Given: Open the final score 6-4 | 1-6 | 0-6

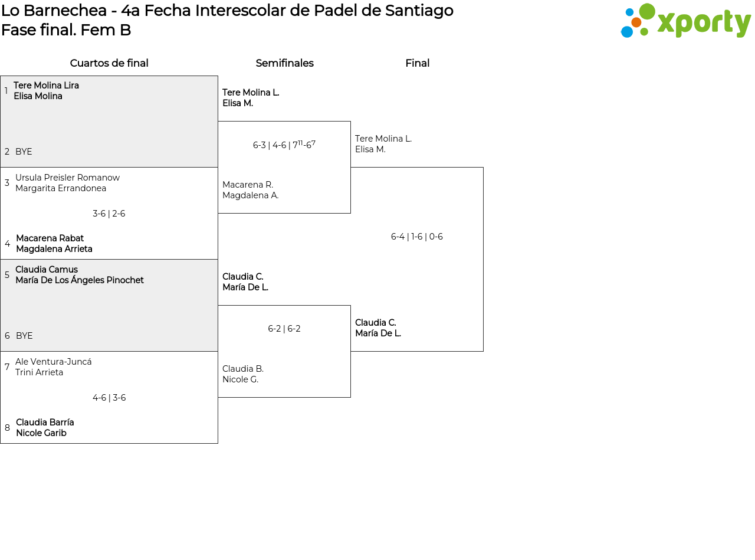Looking at the screenshot, I should (x=417, y=237).
